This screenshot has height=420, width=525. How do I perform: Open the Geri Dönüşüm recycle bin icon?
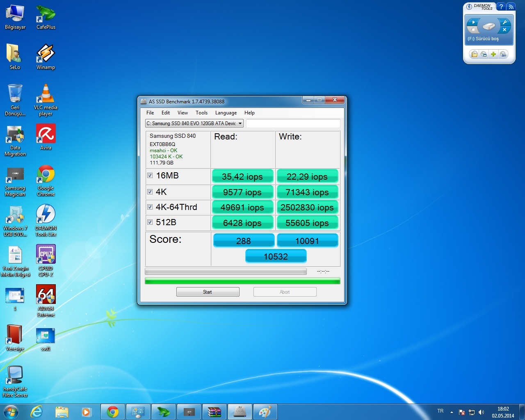click(15, 100)
